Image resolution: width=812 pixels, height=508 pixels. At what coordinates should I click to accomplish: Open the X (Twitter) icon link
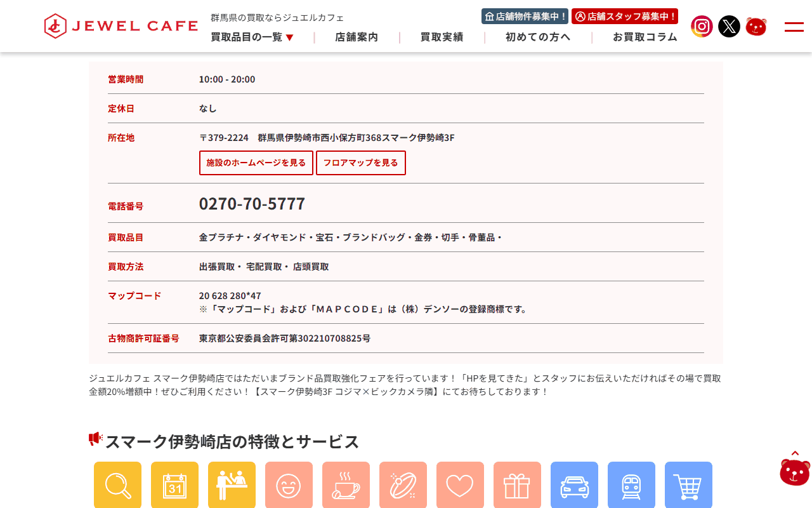(x=729, y=27)
